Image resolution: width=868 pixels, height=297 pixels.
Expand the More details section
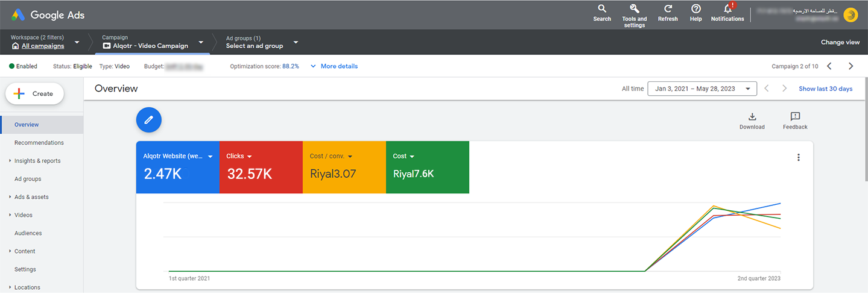[334, 66]
